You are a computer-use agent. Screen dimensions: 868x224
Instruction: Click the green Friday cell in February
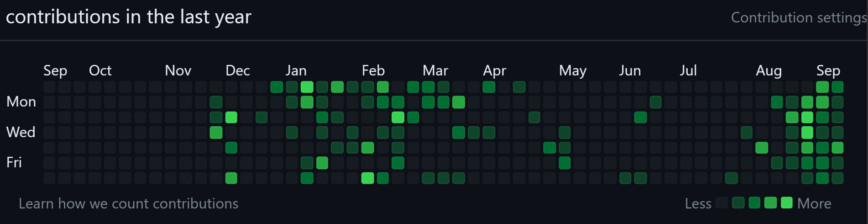pos(398,163)
